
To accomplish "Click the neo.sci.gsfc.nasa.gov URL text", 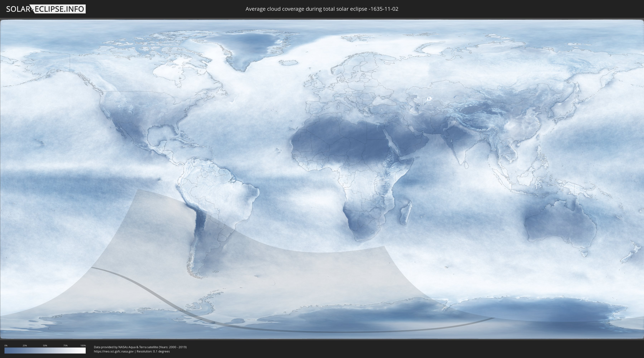I will coord(114,351).
